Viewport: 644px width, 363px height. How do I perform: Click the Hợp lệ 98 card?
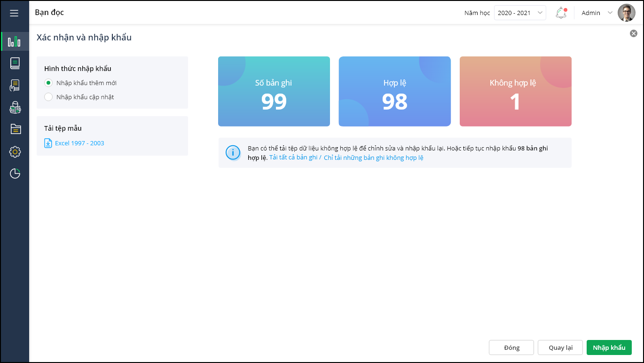pyautogui.click(x=395, y=91)
